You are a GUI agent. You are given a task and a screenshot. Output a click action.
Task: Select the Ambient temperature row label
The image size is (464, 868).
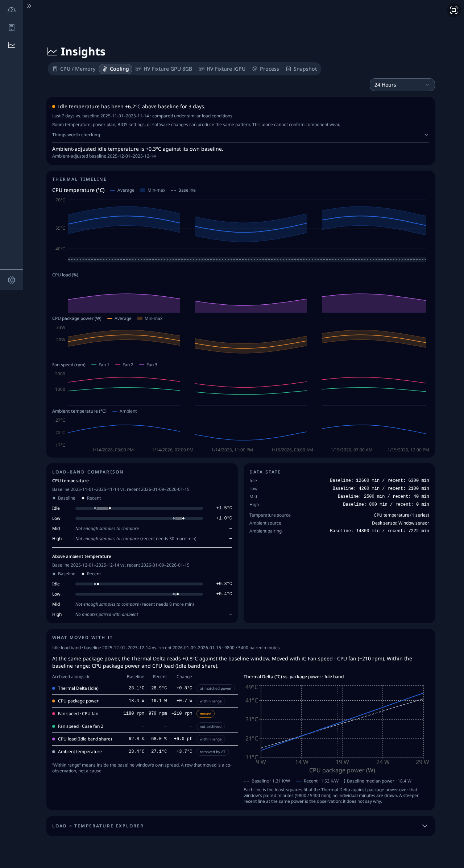tap(80, 752)
